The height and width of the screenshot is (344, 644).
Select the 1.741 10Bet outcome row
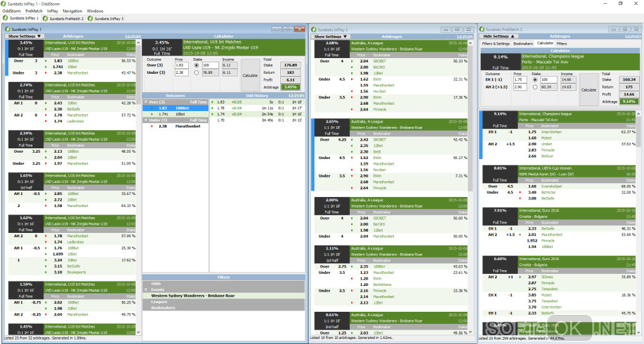tap(176, 114)
